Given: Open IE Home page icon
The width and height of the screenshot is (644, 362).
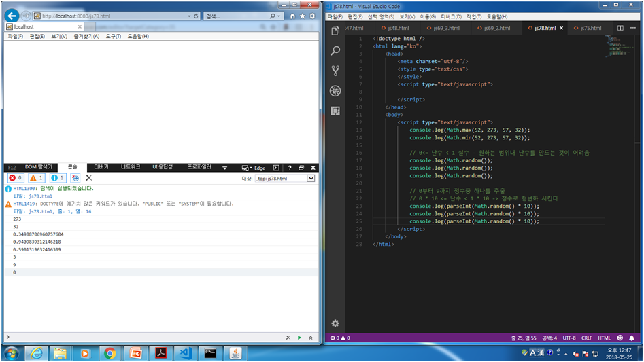Looking at the screenshot, I should pos(292,16).
